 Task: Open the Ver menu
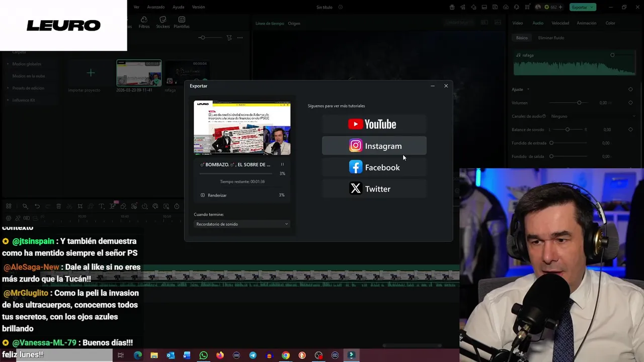pos(136,7)
